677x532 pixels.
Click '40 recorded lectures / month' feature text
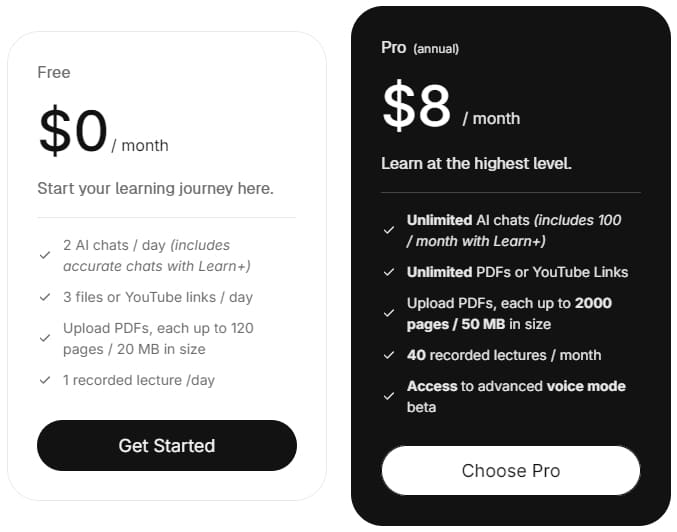(504, 355)
